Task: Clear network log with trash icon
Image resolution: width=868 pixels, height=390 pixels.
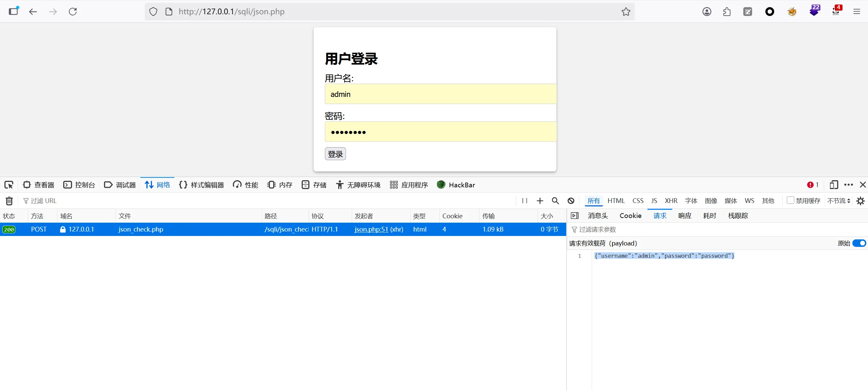Action: tap(9, 201)
